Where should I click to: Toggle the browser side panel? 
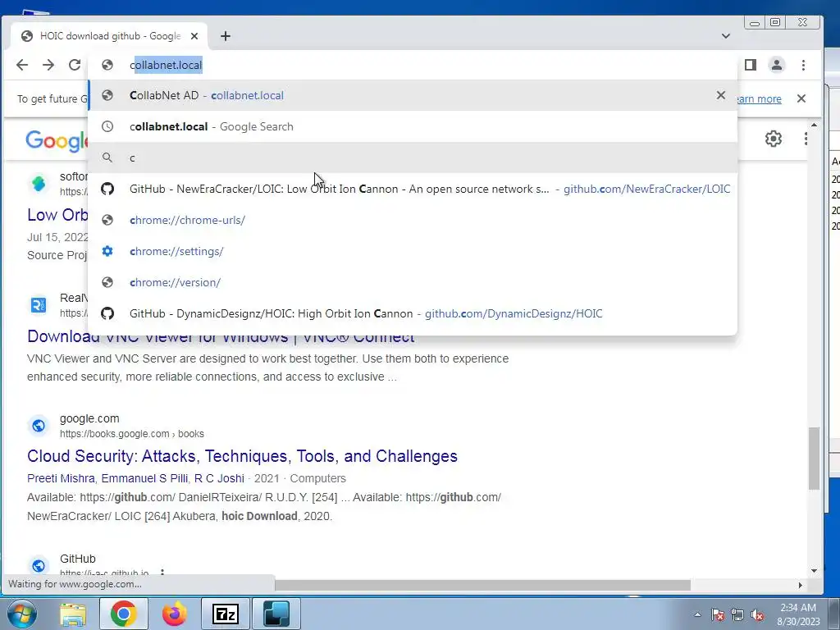[751, 65]
